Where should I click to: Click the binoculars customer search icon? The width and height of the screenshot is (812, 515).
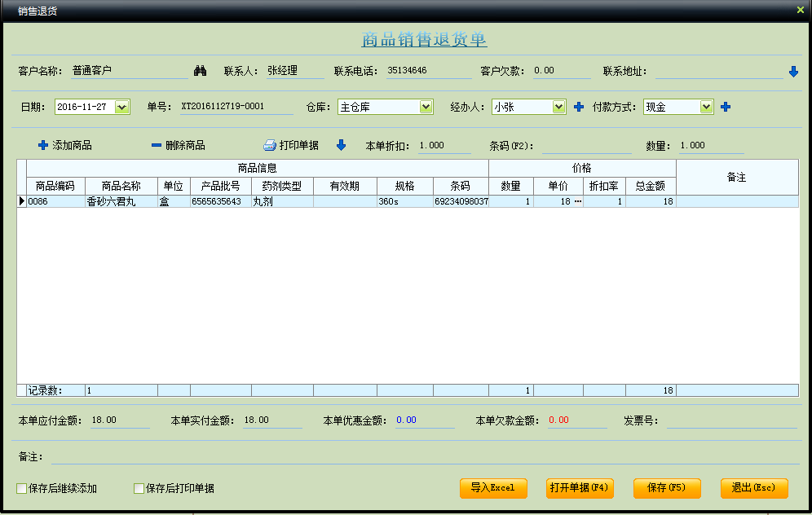[x=201, y=71]
